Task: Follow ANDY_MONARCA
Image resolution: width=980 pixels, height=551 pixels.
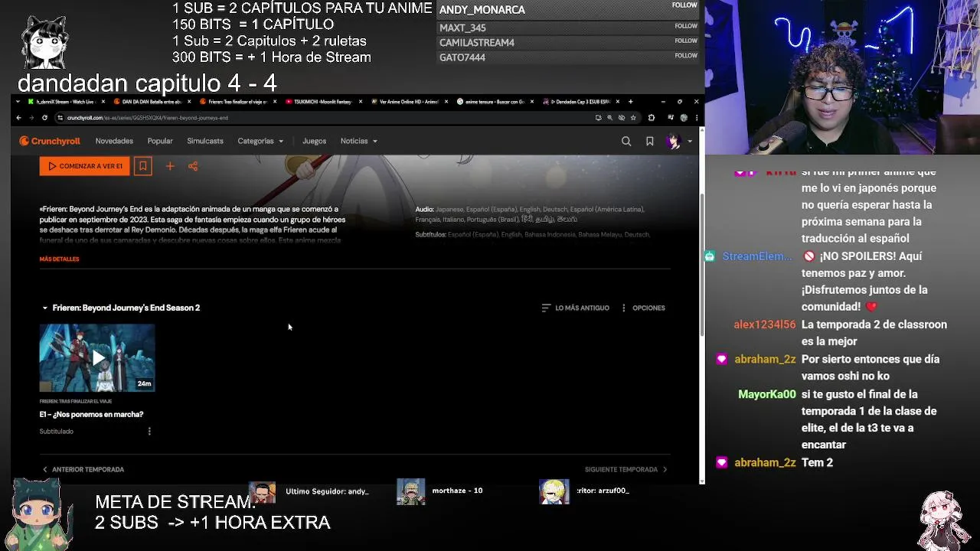Action: tap(684, 5)
